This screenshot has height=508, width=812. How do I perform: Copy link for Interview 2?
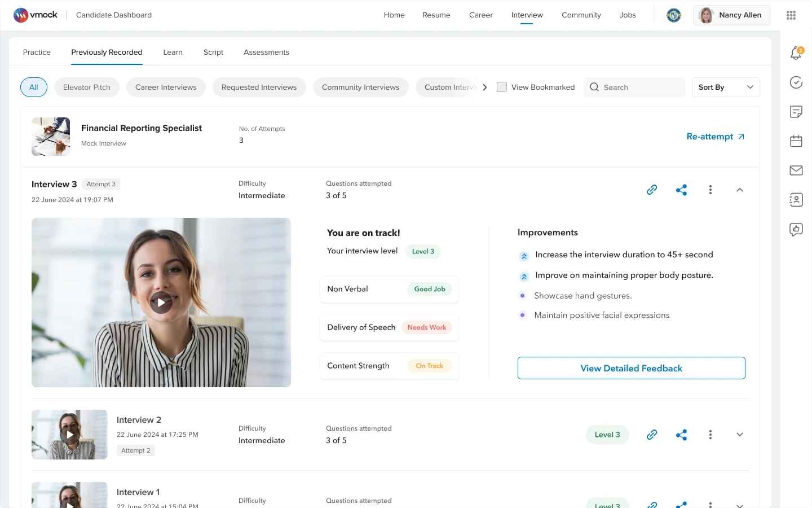652,435
